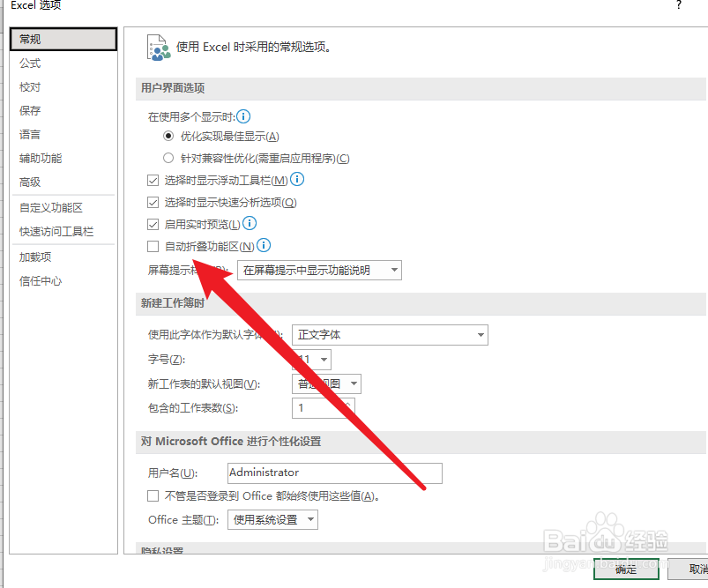
Task: Click the 包含的工作表数 number field
Action: coord(324,408)
